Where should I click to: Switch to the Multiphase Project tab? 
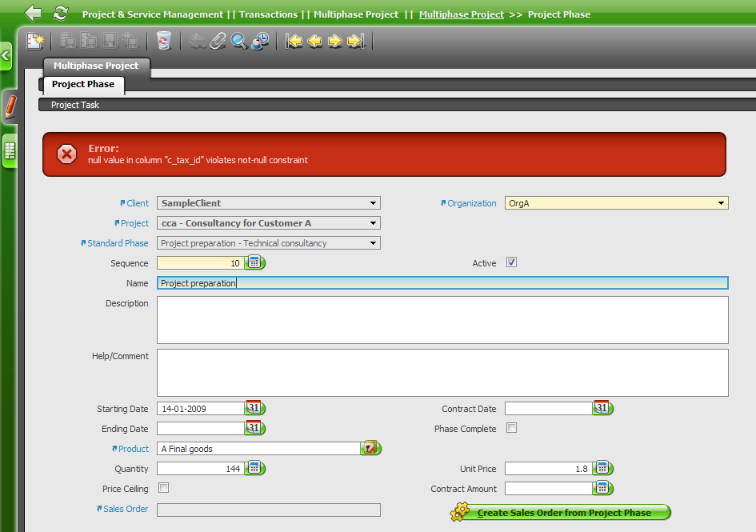[x=96, y=66]
